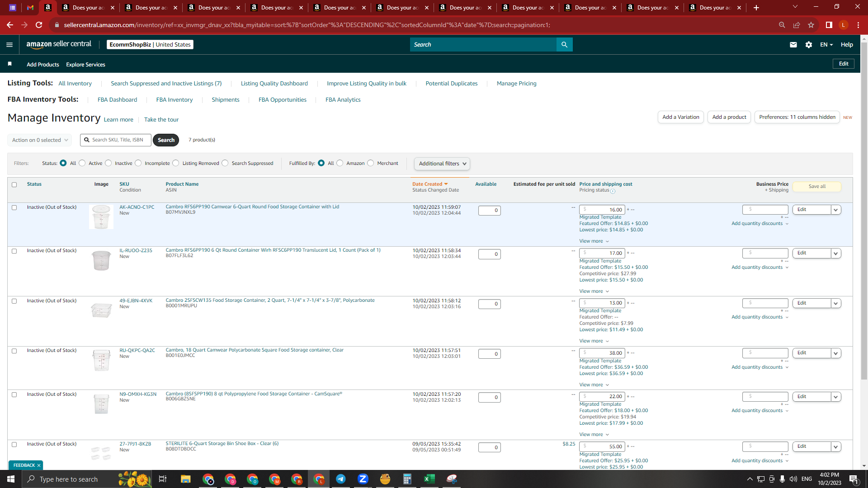Image resolution: width=868 pixels, height=488 pixels.
Task: Select the Active status filter
Action: (82, 163)
